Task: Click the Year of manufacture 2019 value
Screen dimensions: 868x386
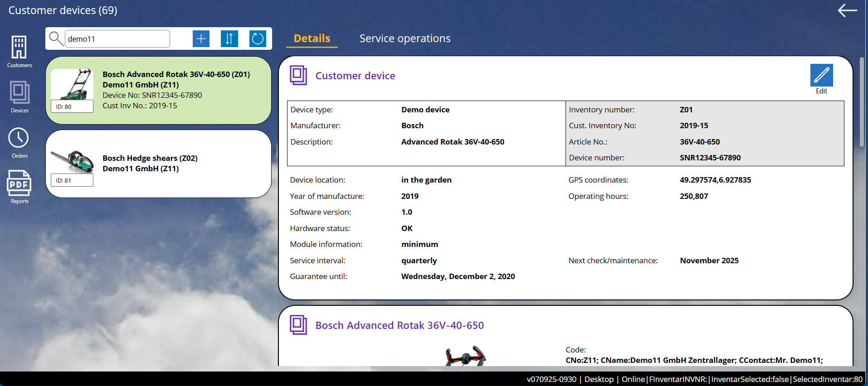Action: click(x=410, y=196)
